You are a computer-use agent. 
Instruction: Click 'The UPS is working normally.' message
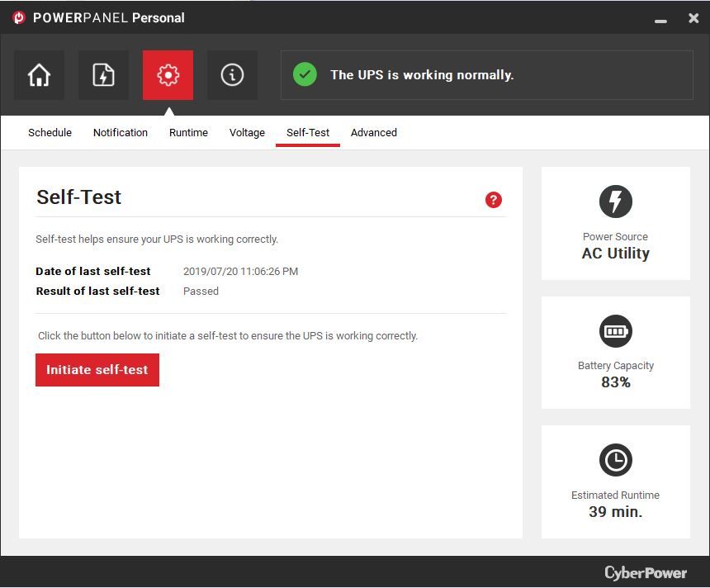422,75
